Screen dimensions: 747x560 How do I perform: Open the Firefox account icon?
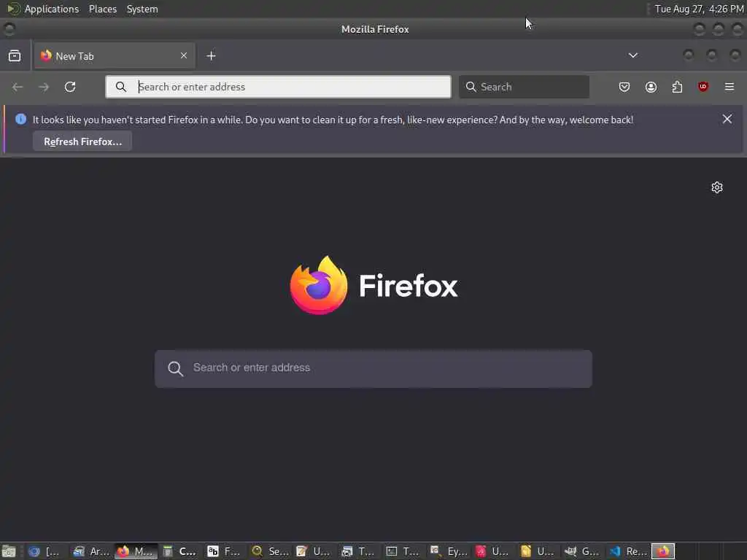click(651, 87)
